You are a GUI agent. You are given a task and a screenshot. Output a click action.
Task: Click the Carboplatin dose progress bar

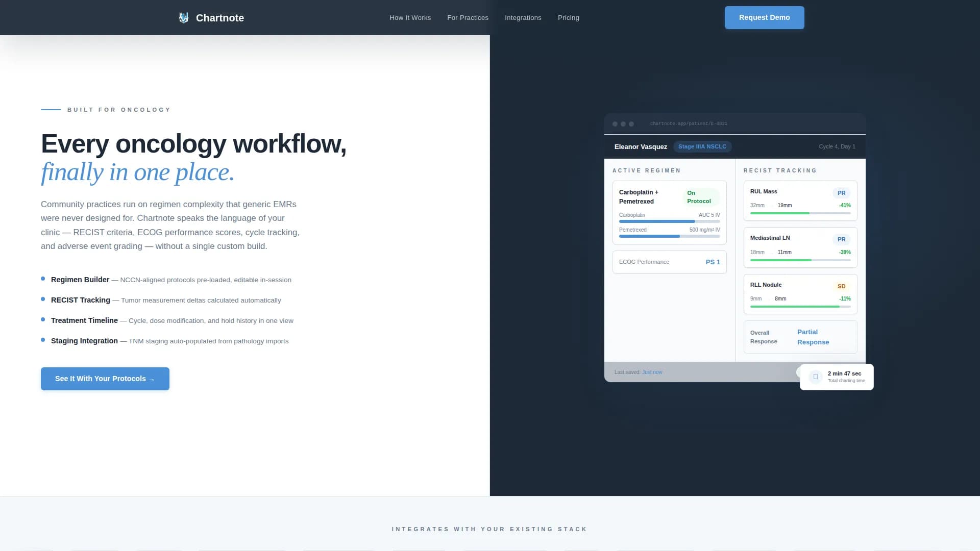[x=669, y=221]
